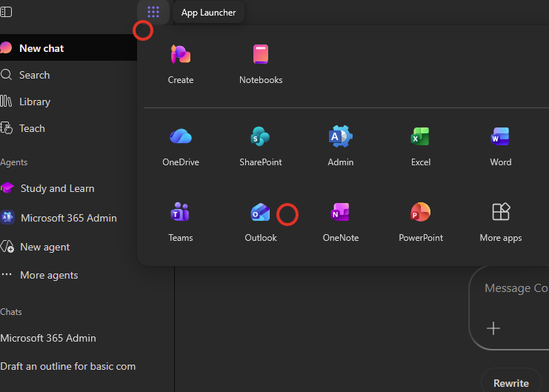Open the Microsoft 365 Admin chat
Screen dimensions: 549x392
coord(48,338)
